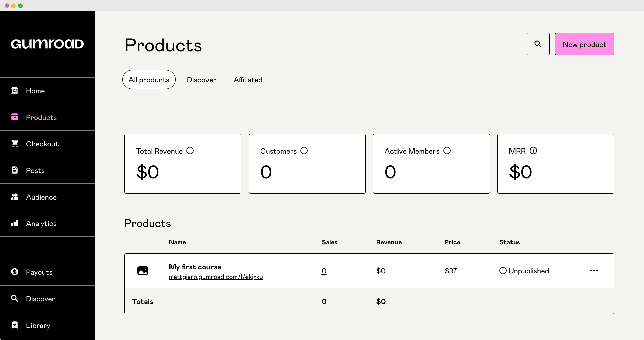
Task: Open the Home sidebar icon
Action: tap(15, 91)
